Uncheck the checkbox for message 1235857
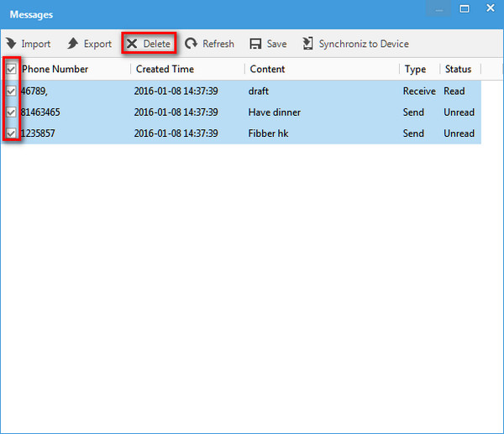 click(x=12, y=133)
